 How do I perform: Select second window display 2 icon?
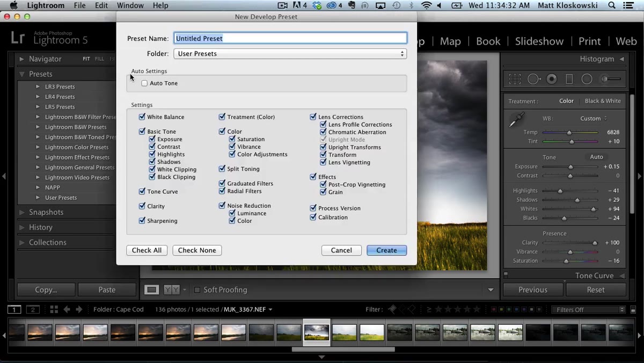[33, 309]
